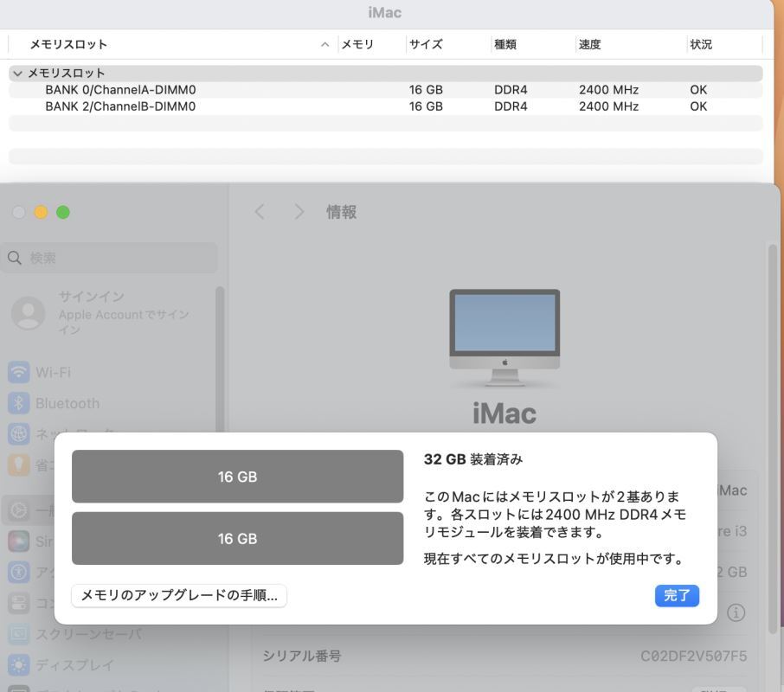The height and width of the screenshot is (692, 784).
Task: Open アクセシビリティ settings icon
Action: click(18, 571)
